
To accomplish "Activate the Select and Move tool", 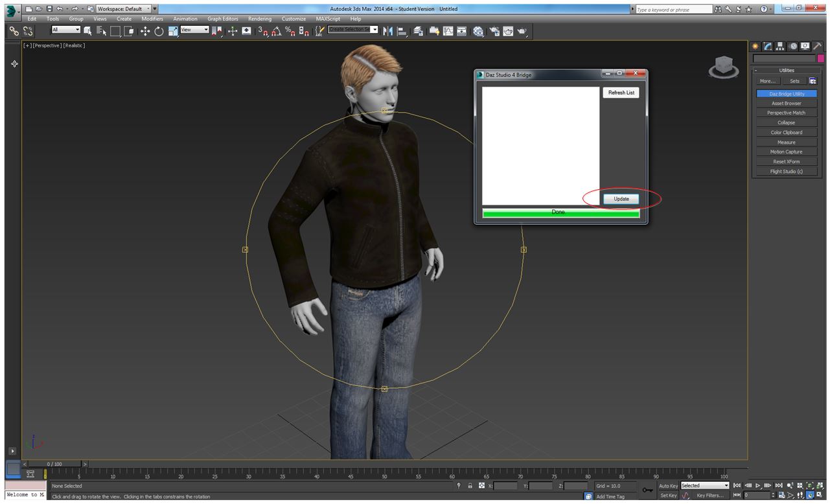I will point(145,30).
